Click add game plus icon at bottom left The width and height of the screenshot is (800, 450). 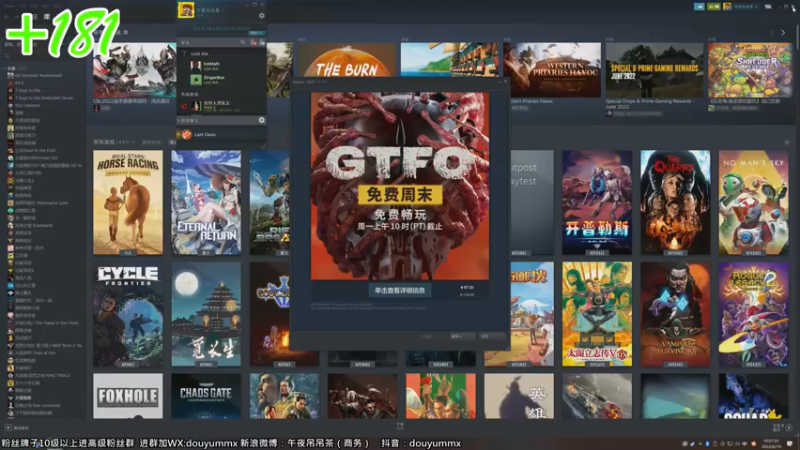click(x=8, y=428)
